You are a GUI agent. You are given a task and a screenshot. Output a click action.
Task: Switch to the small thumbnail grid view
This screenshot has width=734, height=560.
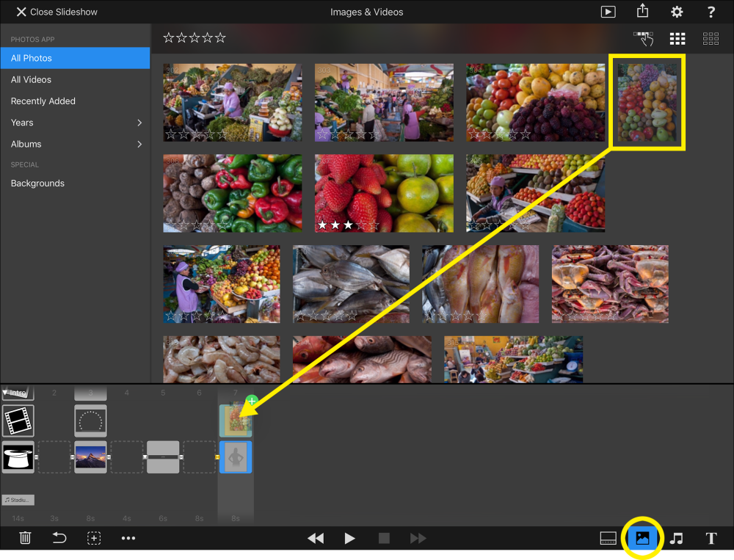711,38
